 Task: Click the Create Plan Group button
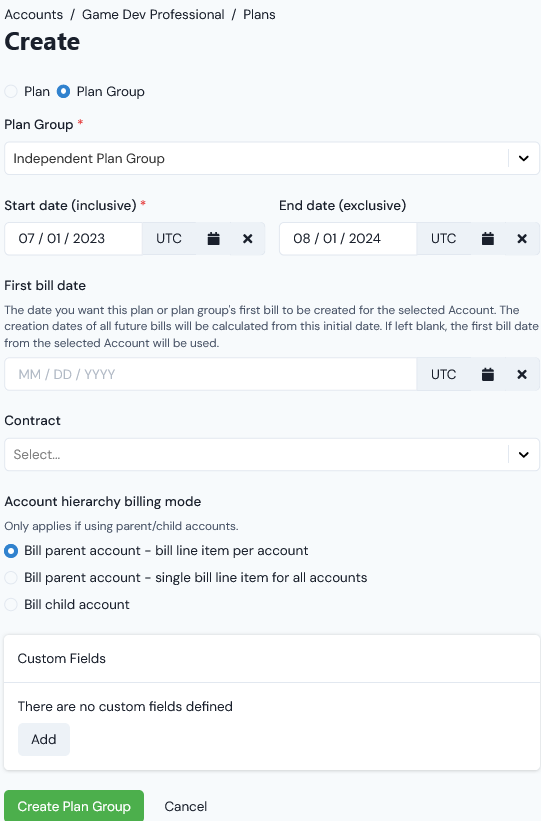[x=74, y=806]
